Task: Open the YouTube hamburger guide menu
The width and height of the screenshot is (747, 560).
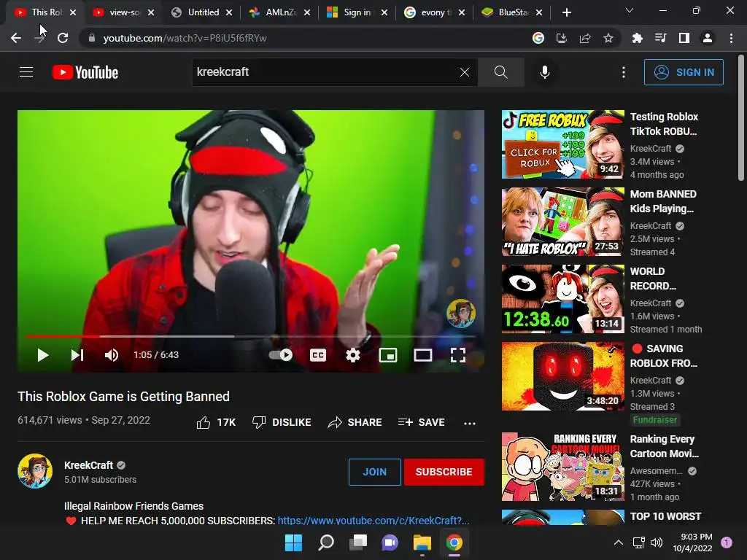Action: 26,72
